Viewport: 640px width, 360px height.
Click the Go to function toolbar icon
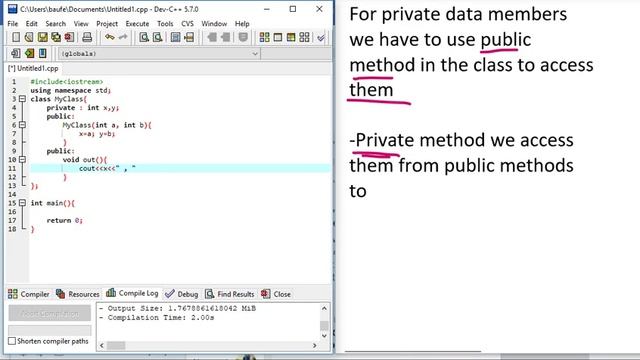[176, 38]
